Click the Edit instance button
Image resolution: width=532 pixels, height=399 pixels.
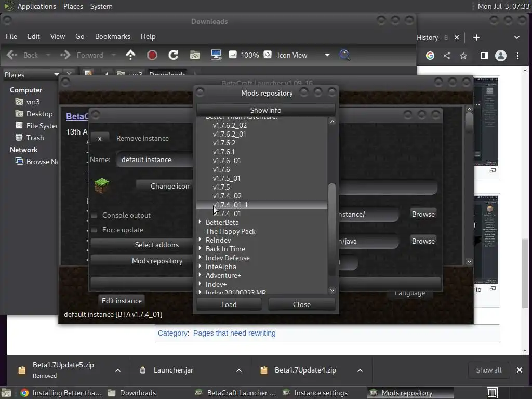coord(122,301)
